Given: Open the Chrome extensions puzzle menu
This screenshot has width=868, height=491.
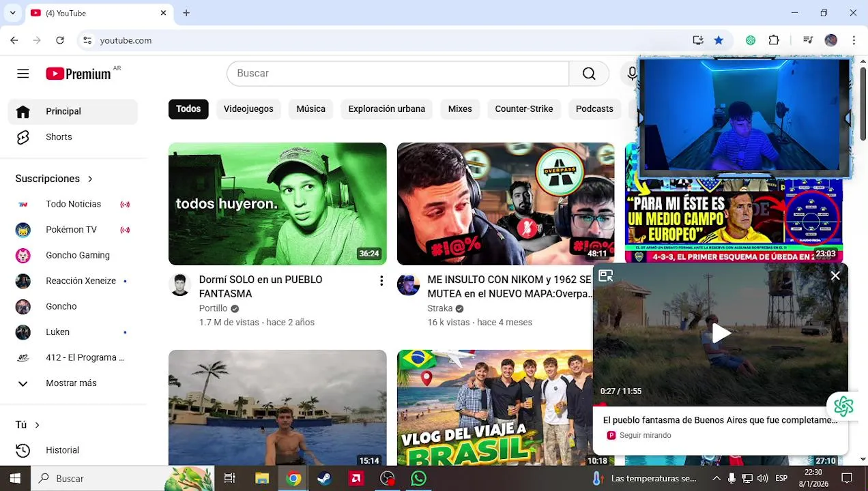Looking at the screenshot, I should click(x=774, y=40).
